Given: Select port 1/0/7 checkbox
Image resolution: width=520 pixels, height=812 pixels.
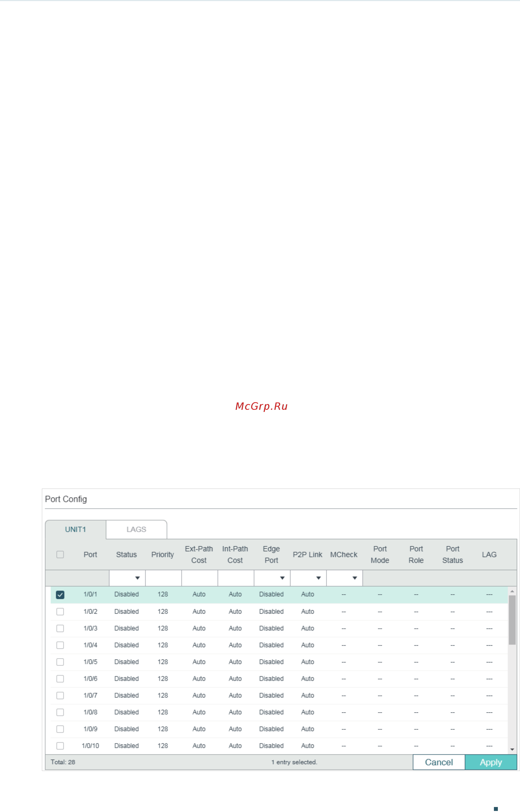Looking at the screenshot, I should click(60, 696).
